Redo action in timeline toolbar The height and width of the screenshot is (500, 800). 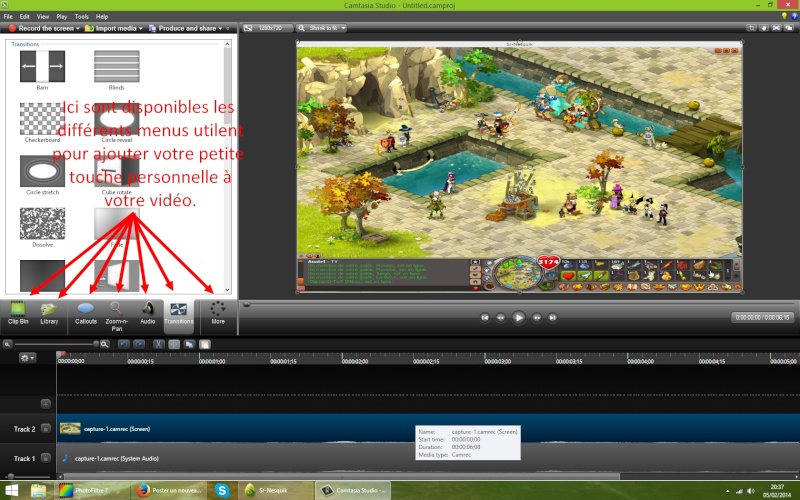pos(139,344)
